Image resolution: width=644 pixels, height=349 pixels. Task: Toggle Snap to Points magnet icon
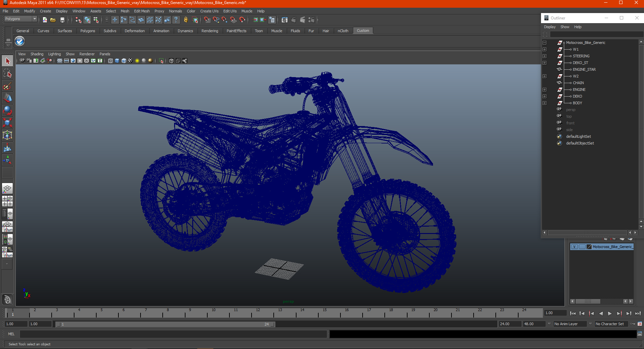(225, 20)
